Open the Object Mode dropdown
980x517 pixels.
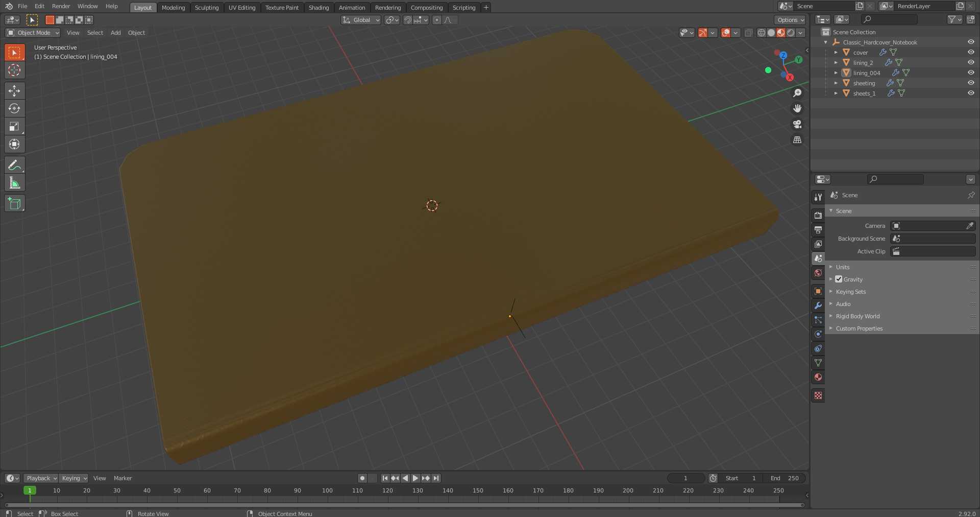(33, 33)
